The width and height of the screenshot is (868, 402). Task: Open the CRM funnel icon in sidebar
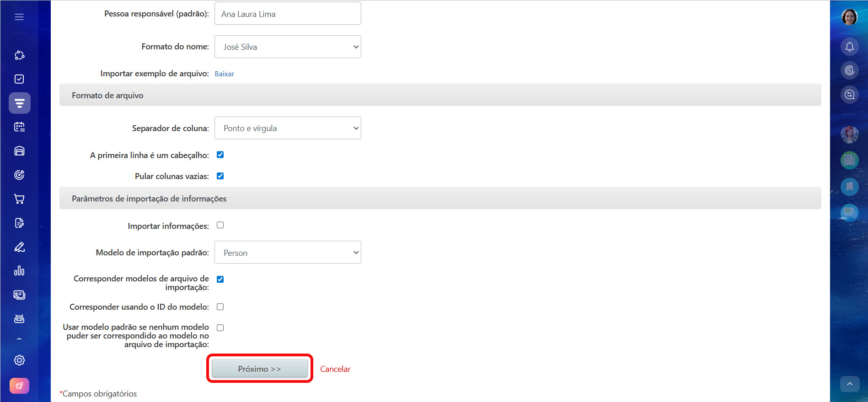coord(19,103)
